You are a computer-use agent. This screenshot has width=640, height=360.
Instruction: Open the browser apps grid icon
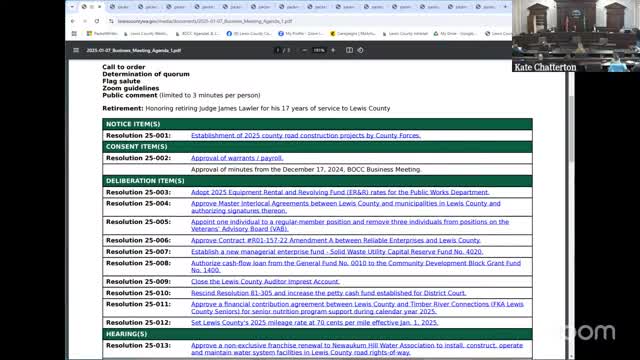pyautogui.click(x=74, y=33)
